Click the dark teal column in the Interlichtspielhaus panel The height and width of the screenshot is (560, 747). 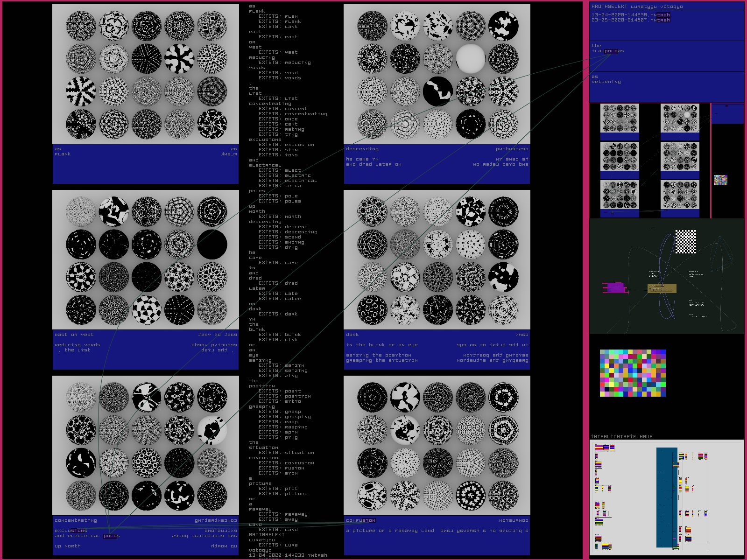pos(666,497)
